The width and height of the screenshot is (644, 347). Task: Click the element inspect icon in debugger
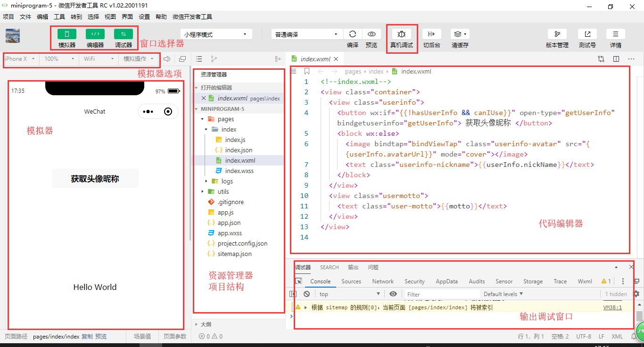pos(298,281)
